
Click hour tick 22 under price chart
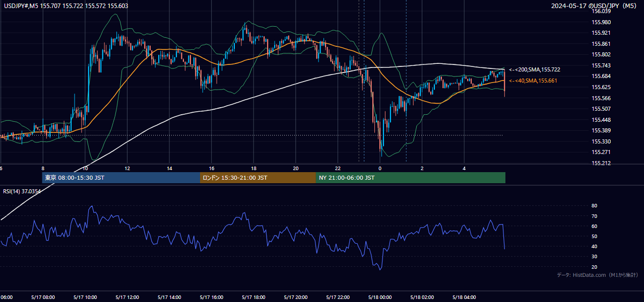[338, 168]
